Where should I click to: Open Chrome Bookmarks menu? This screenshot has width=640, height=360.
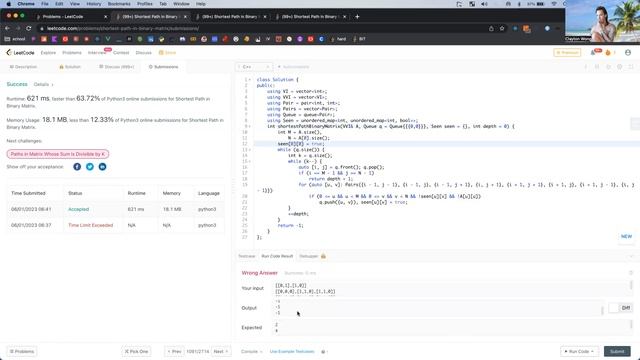119,4
